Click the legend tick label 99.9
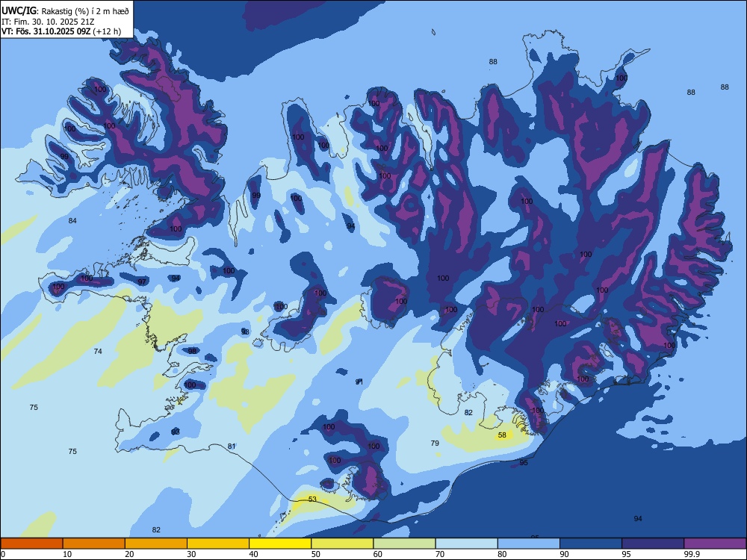747x560 pixels. click(691, 554)
